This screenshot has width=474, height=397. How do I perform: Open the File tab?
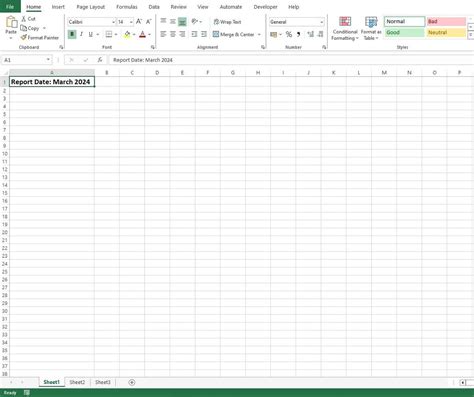10,6
